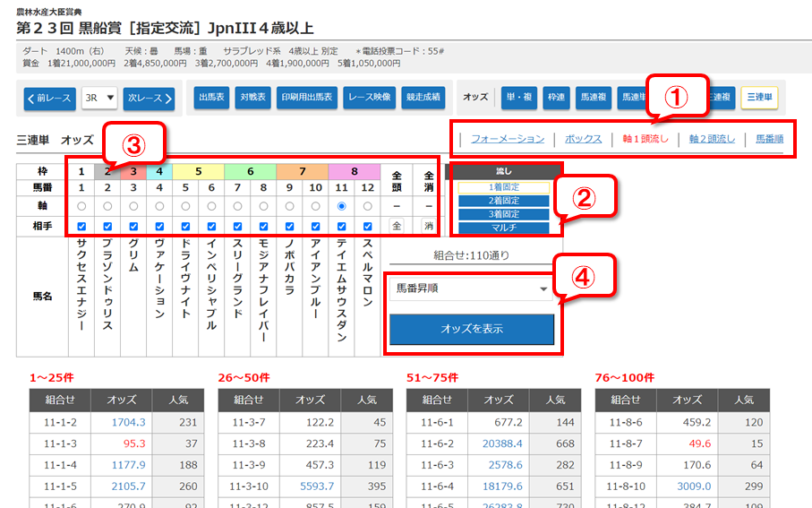This screenshot has width=812, height=508.
Task: Select axis radio button for horse 5
Action: (x=185, y=205)
